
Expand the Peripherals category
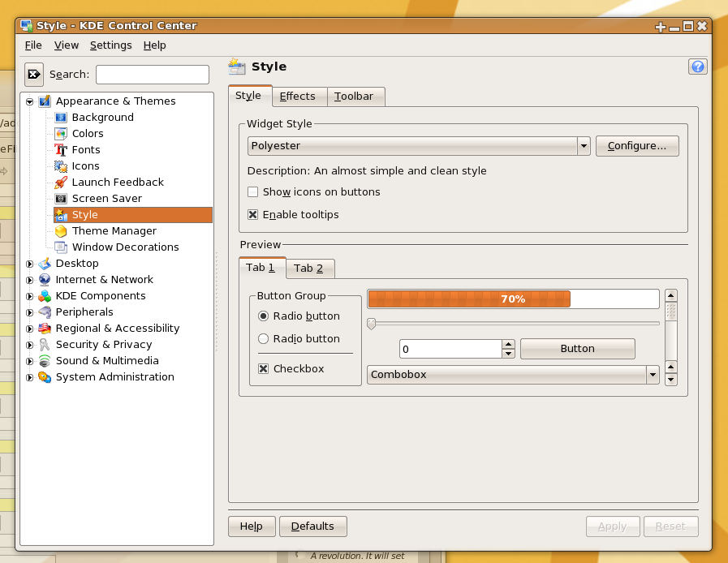(30, 313)
